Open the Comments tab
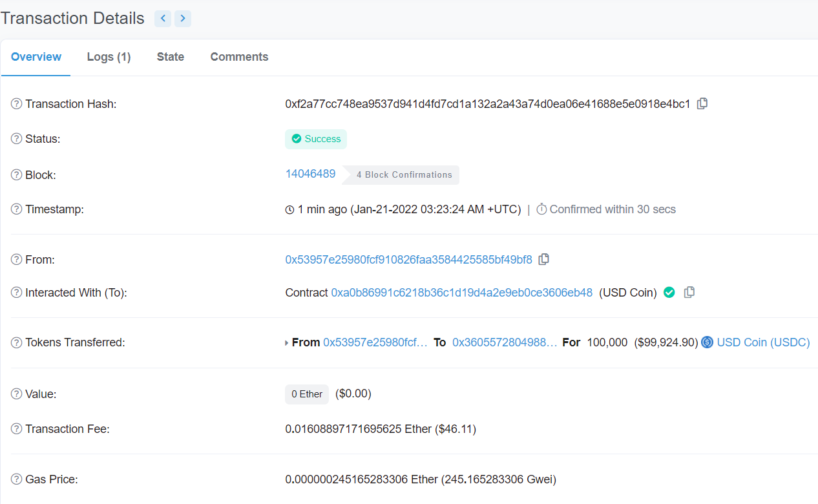The width and height of the screenshot is (818, 504). click(239, 57)
